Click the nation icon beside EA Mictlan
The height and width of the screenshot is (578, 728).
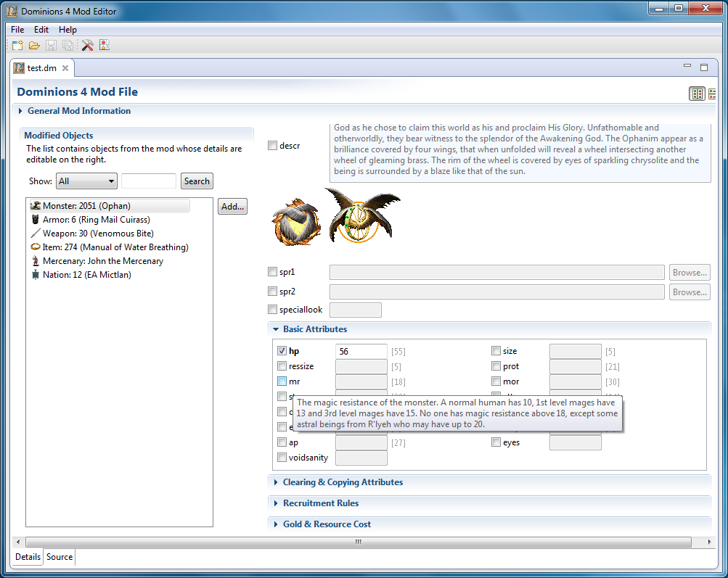(x=36, y=275)
